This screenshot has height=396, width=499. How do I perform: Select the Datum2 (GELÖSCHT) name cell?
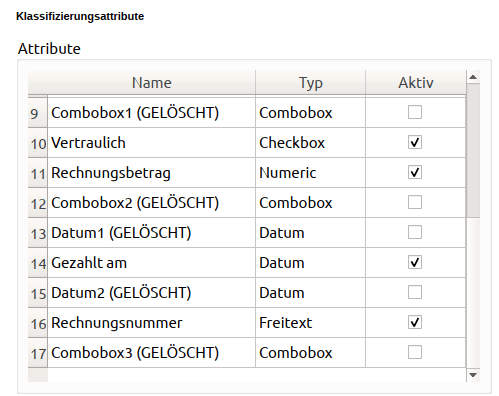pos(152,293)
